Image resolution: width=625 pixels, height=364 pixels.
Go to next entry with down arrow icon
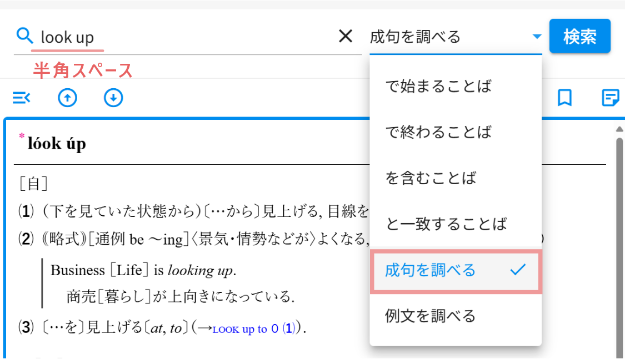point(113,98)
